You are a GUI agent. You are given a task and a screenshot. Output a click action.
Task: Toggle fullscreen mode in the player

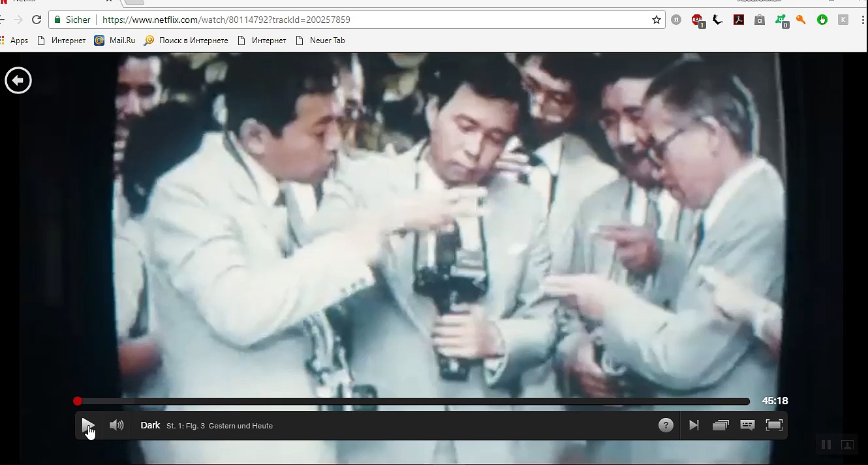[774, 426]
